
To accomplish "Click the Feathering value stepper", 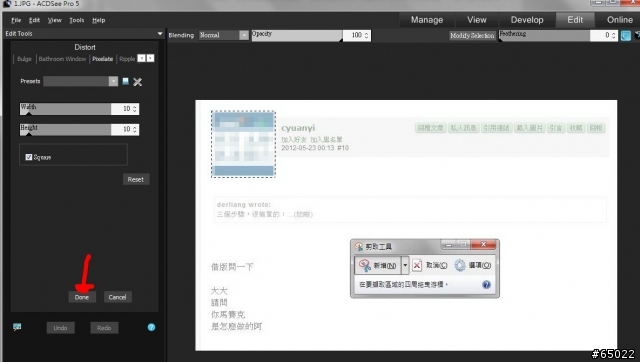I will (613, 36).
